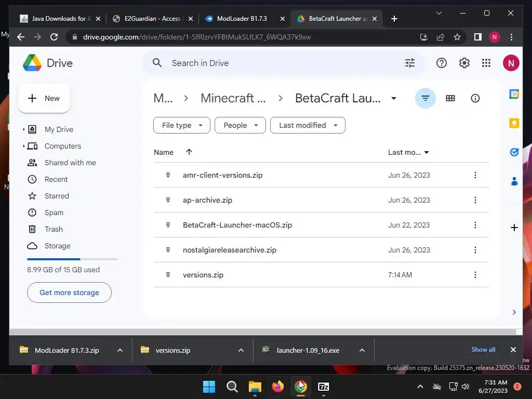Expand Computers tree arrow

tap(23, 146)
